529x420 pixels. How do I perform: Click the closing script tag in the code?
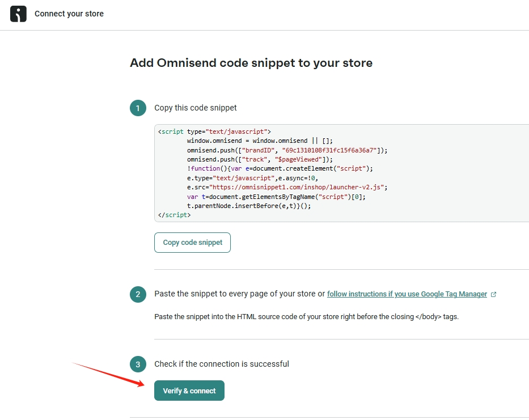pyautogui.click(x=175, y=215)
